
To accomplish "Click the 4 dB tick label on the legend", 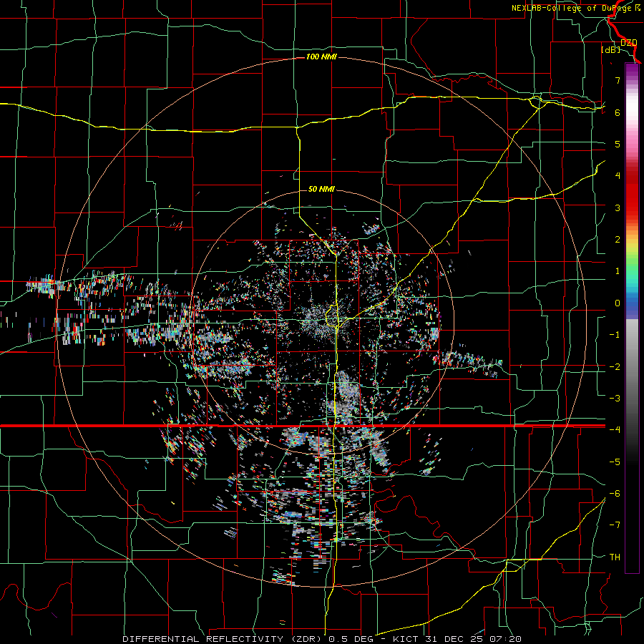I will pos(618,176).
